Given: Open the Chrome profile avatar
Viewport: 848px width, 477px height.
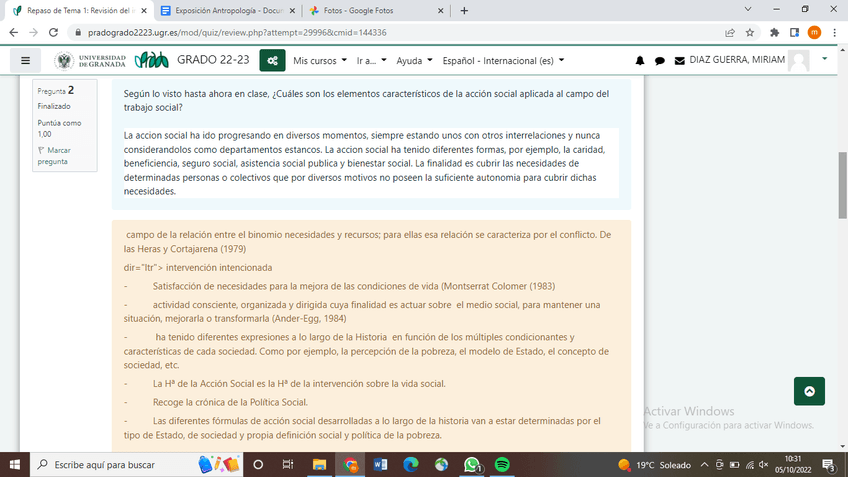Looking at the screenshot, I should point(814,32).
